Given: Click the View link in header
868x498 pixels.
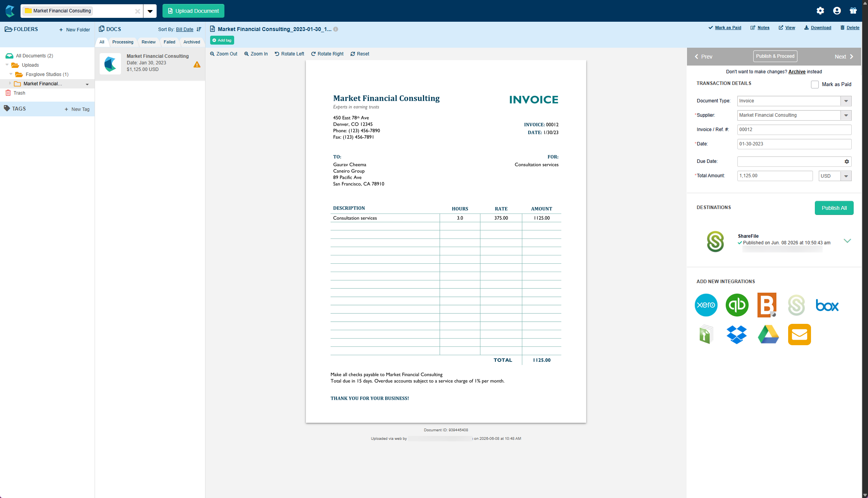Looking at the screenshot, I should (x=787, y=28).
